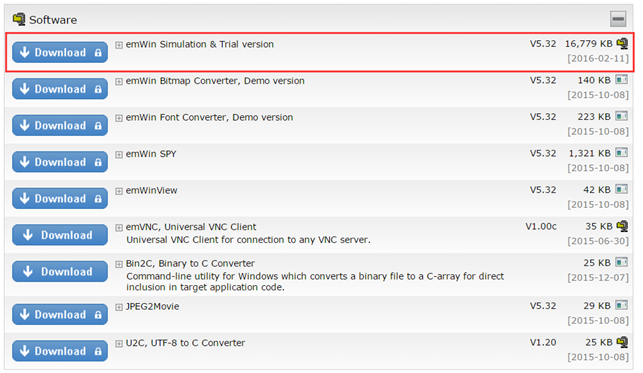Click the '[2015-06-30]' date of emVNC
Screen dimensions: 643x373
598,241
